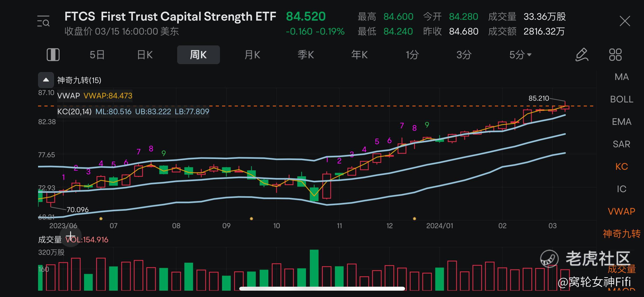Tap the orange event dot between 09 and 10
Image resolution: width=644 pixels, height=297 pixels.
click(x=251, y=219)
